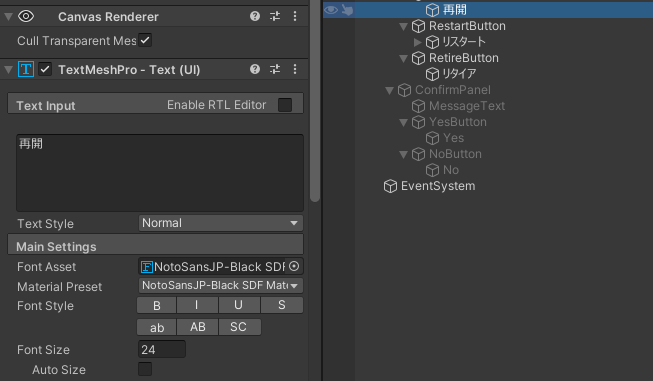Open TextMeshPro help reference icon
The width and height of the screenshot is (653, 381).
click(255, 69)
